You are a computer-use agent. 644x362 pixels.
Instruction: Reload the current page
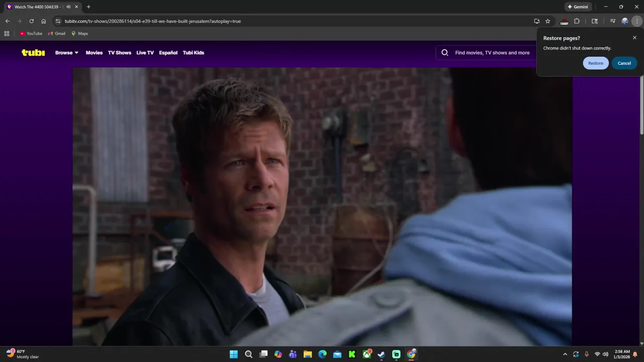pyautogui.click(x=31, y=21)
